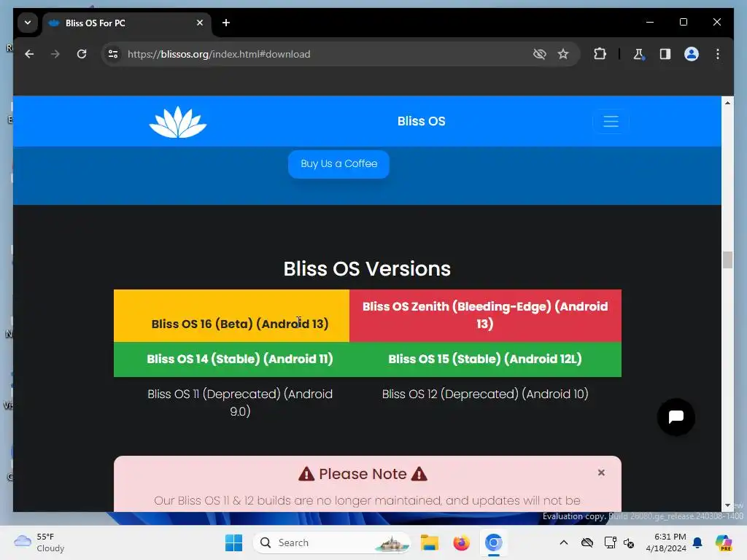Select Bliss OS Zenith Bleeding-Edge tab

coord(485,315)
